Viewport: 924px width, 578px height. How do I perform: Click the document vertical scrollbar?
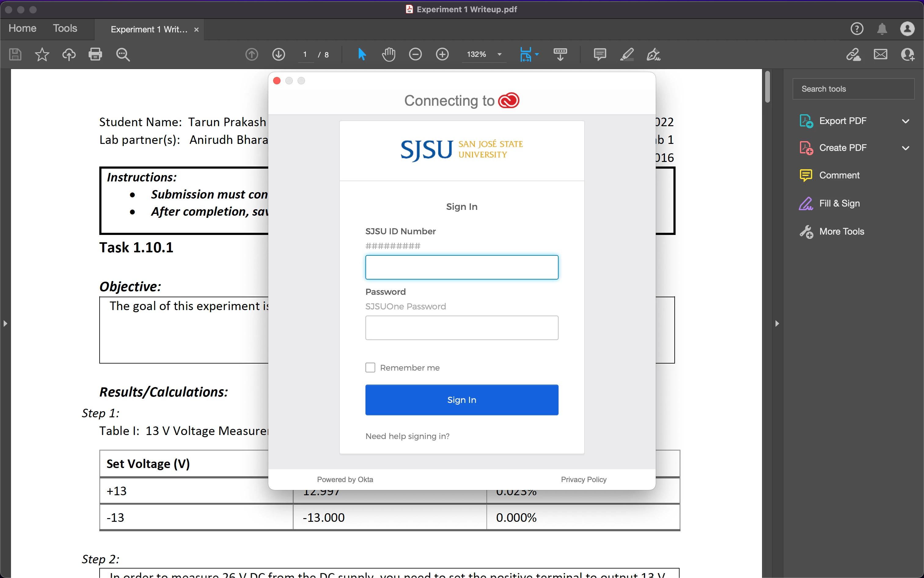click(767, 86)
